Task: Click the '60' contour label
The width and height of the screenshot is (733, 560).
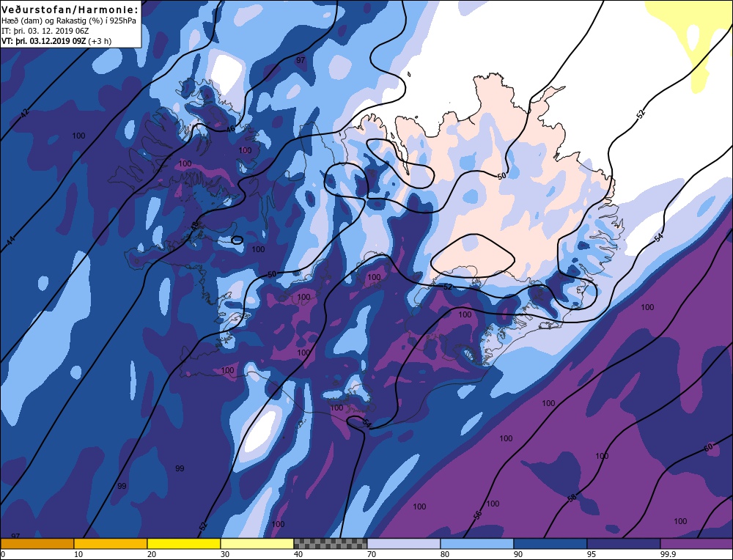Action: (708, 447)
